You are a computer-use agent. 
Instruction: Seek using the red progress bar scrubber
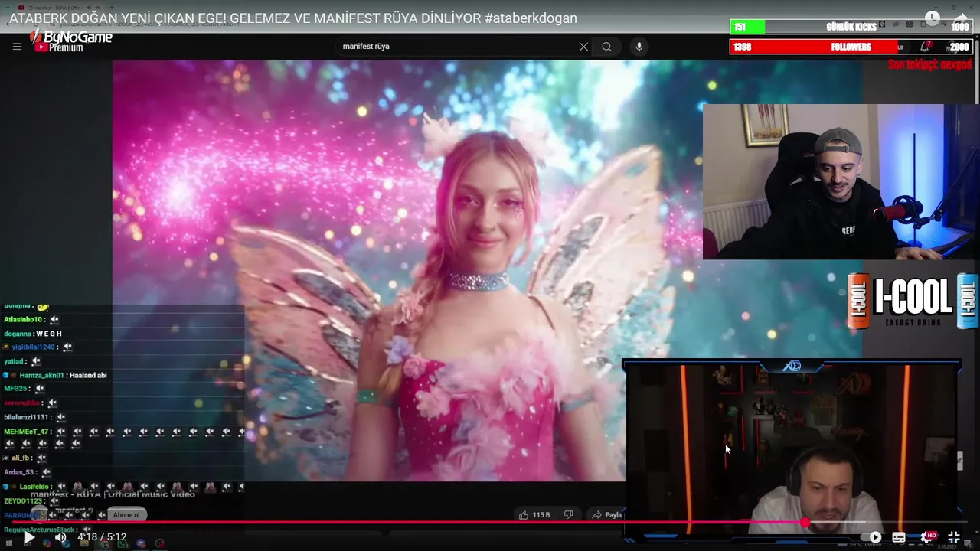click(805, 523)
